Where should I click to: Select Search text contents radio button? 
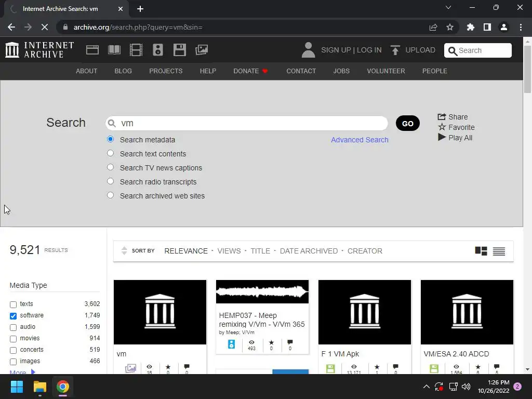tap(110, 153)
